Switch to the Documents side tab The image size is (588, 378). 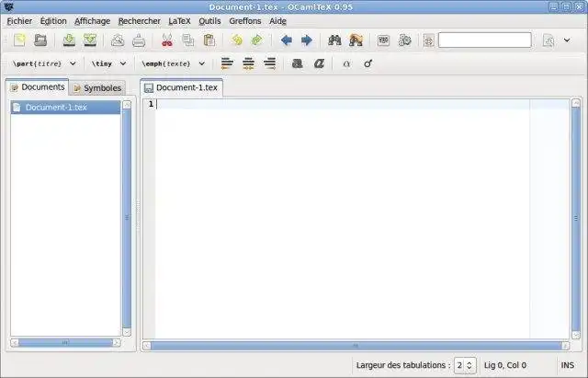37,87
